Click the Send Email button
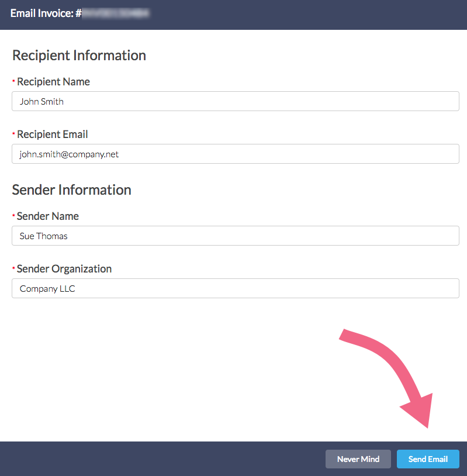Viewport: 467px width, 476px height. point(428,459)
